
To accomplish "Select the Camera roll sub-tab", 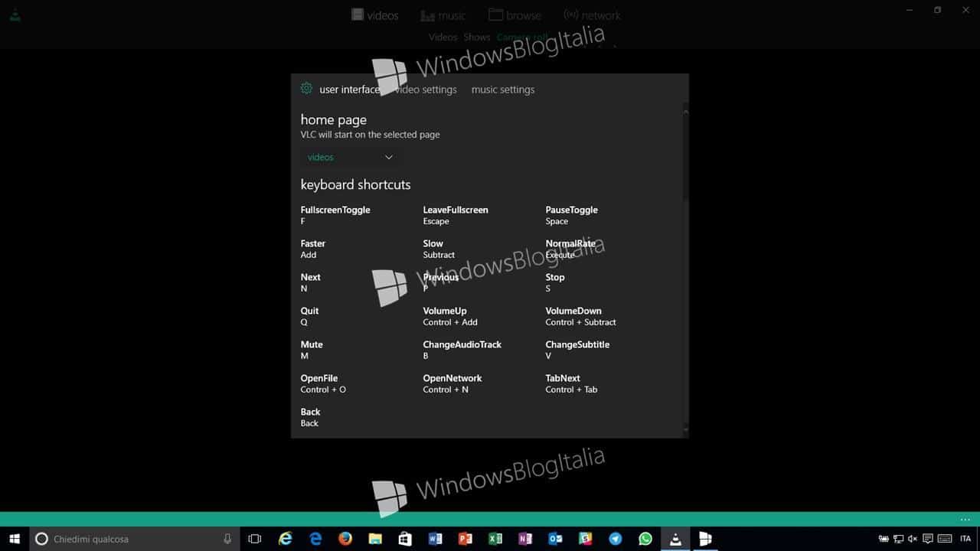I will 522,37.
